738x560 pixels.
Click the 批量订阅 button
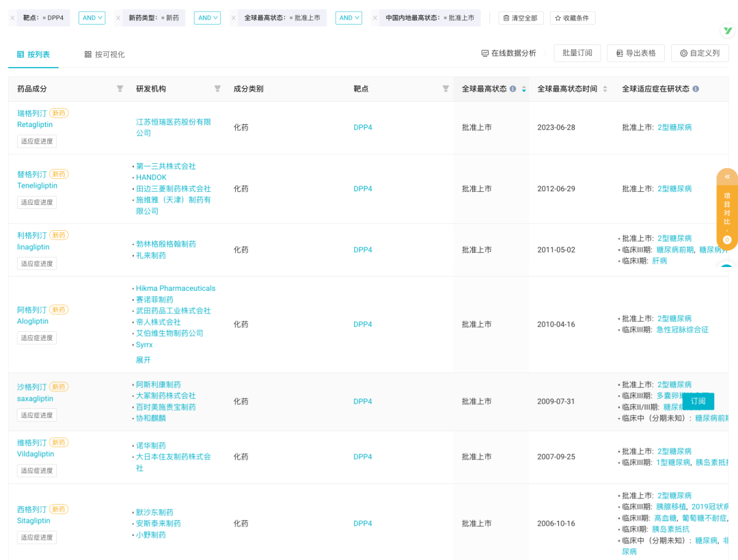tap(577, 53)
